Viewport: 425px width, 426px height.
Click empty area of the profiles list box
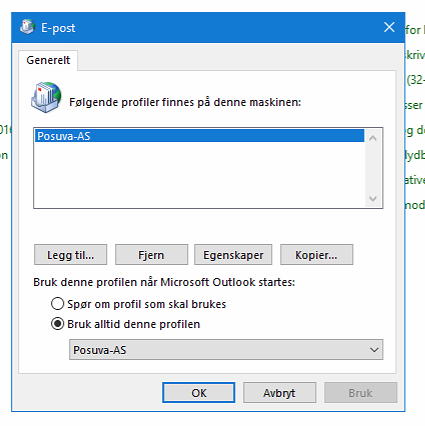199,175
